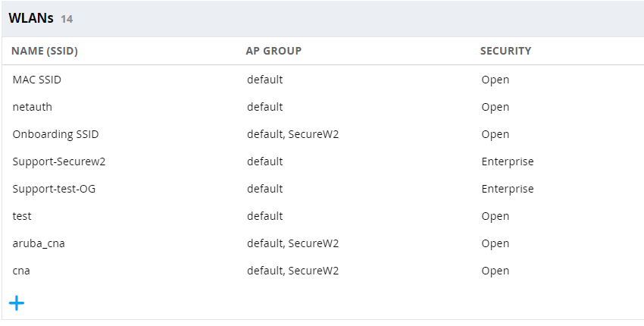
Task: Sort by SECURITY column header
Action: point(505,51)
